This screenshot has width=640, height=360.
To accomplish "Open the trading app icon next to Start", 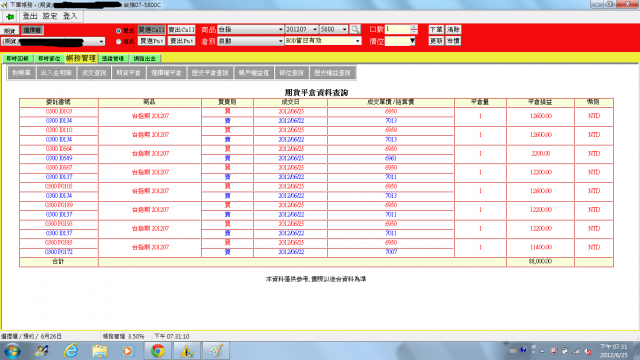I will tap(42, 351).
